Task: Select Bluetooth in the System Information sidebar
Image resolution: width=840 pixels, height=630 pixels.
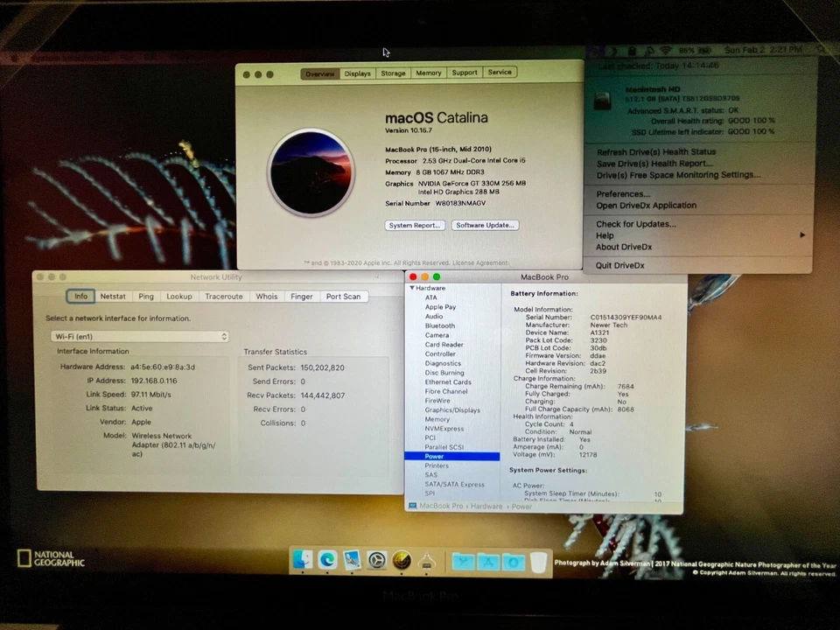Action: (439, 325)
